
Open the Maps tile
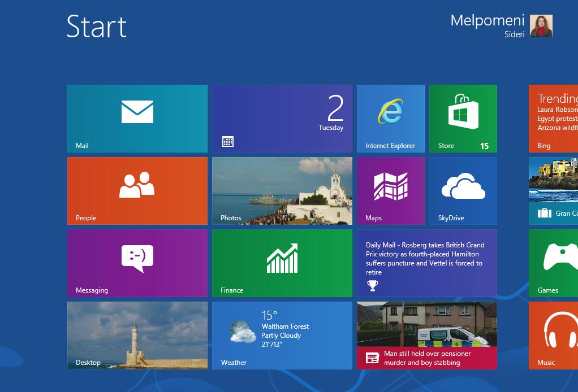(391, 191)
